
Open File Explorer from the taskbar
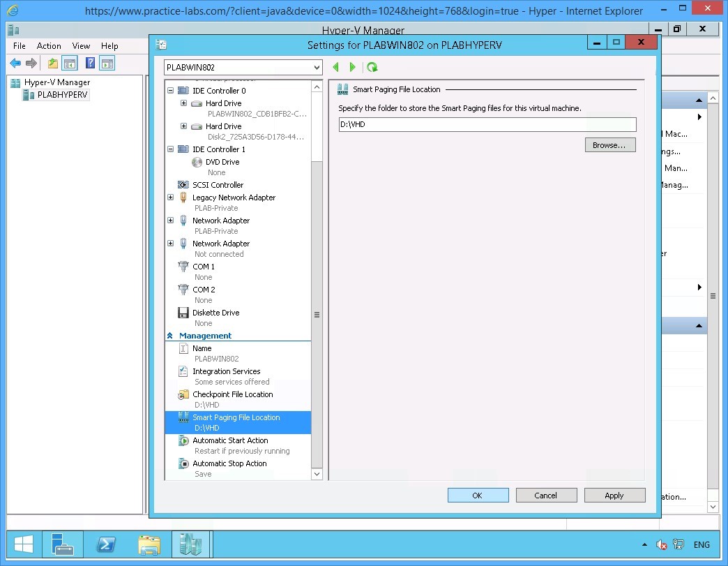[149, 544]
